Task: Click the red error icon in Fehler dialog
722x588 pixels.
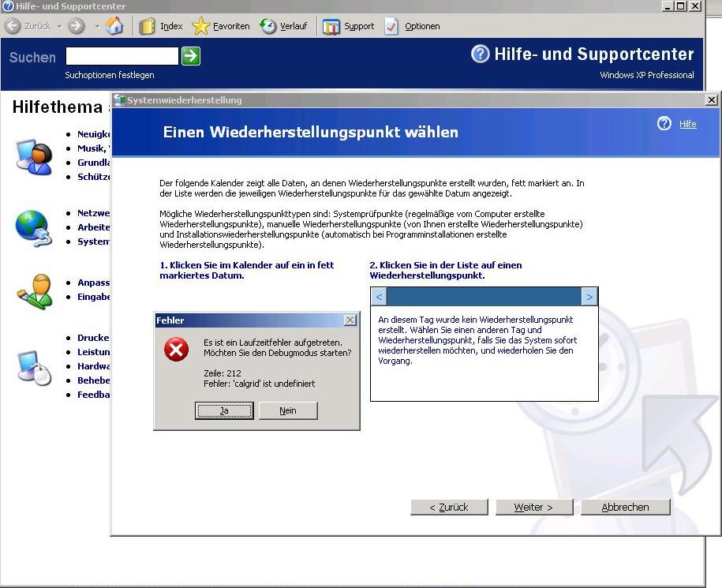Action: pyautogui.click(x=176, y=350)
